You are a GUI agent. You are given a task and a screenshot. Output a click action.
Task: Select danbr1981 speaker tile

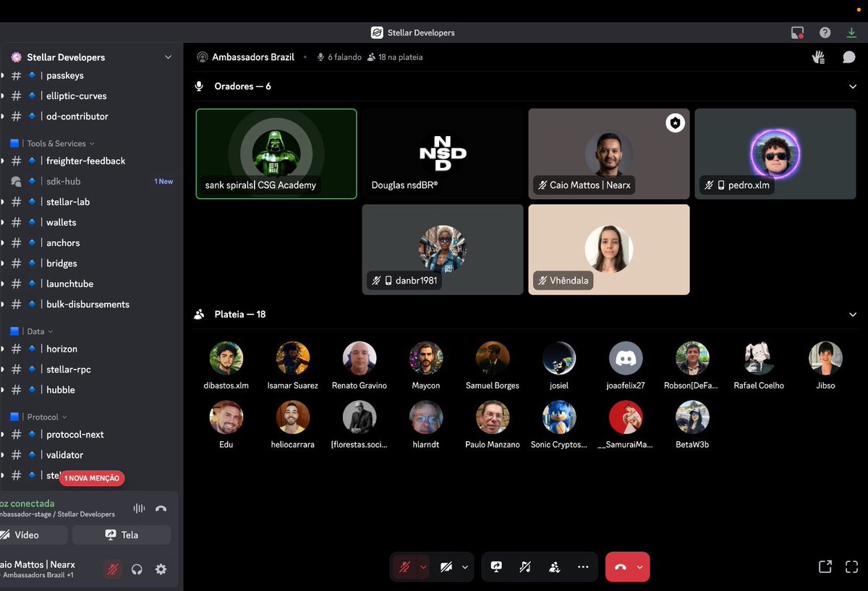point(443,250)
